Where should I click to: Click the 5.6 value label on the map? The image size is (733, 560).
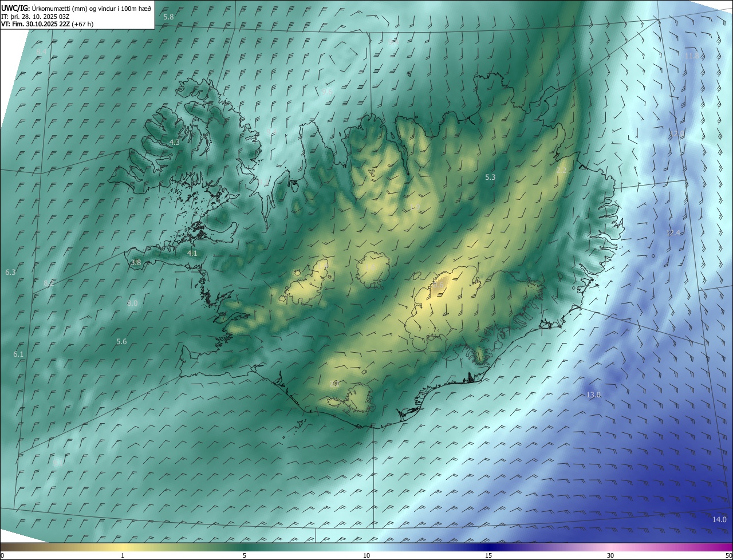(x=121, y=342)
